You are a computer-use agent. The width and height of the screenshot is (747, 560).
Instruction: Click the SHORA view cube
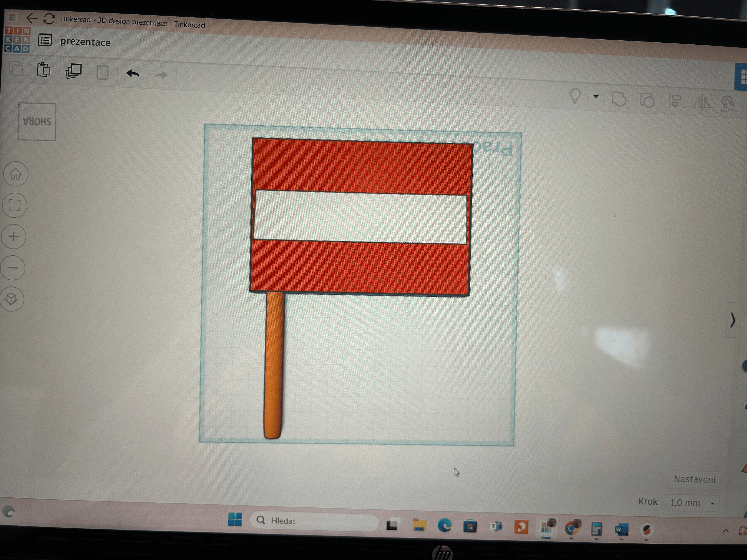click(37, 122)
